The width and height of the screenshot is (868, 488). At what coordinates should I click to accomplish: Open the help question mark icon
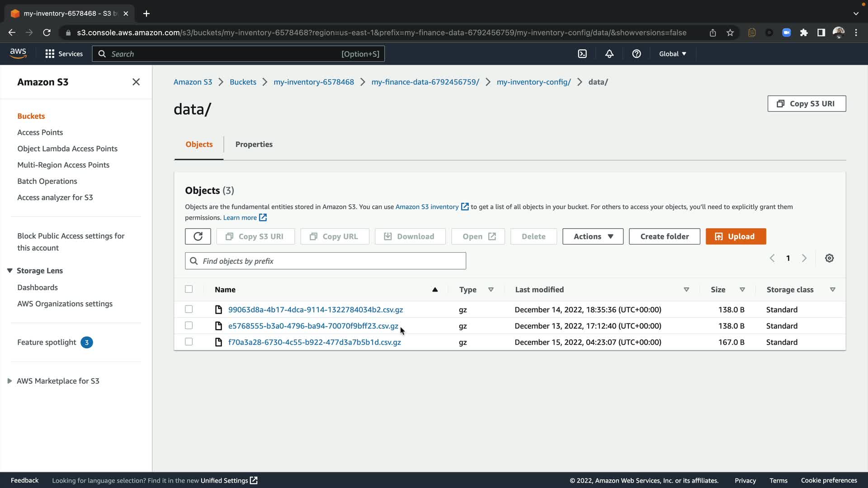click(637, 54)
